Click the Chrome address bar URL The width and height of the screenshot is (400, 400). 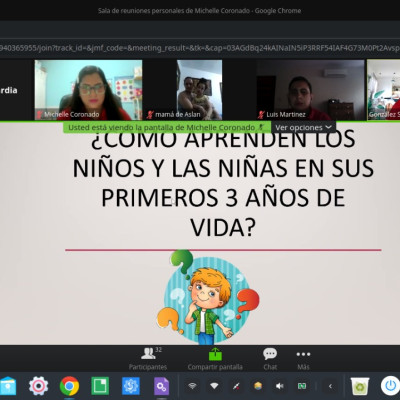[x=200, y=48]
